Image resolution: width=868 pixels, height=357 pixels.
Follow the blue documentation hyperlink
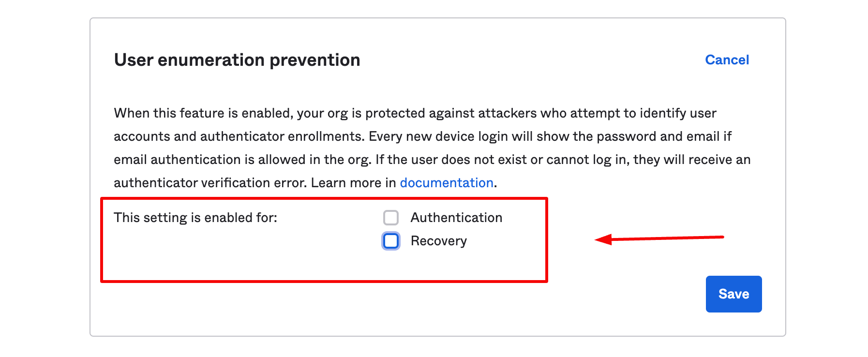pos(447,182)
